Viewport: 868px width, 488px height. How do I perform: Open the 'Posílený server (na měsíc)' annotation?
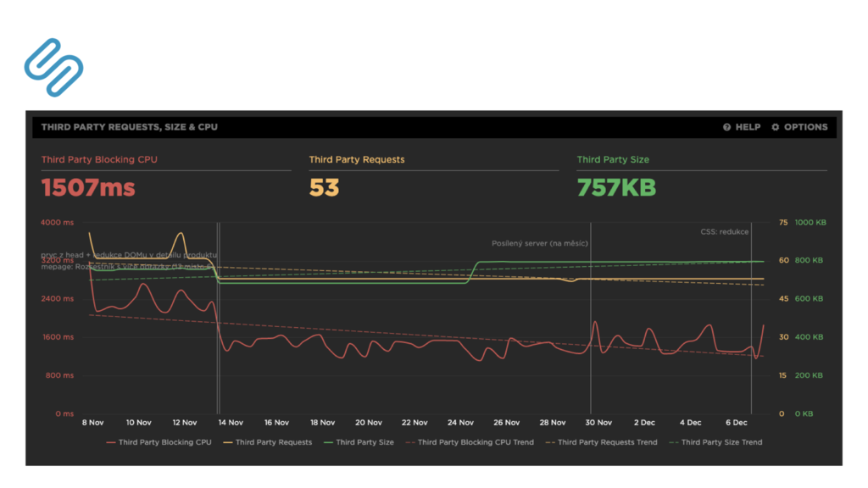[x=540, y=243]
